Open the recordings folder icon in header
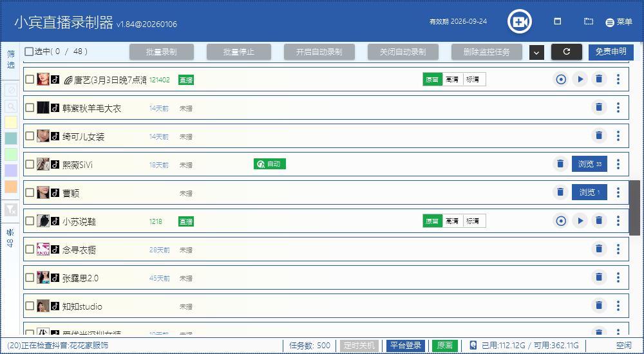 589,22
